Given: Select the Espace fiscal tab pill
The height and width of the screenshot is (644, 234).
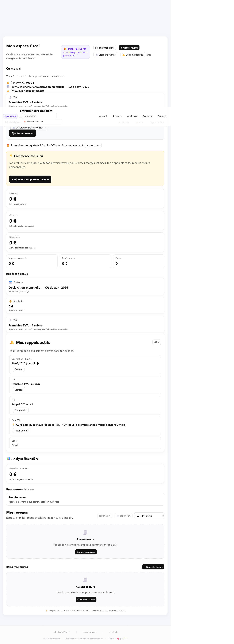Looking at the screenshot, I should [10, 116].
